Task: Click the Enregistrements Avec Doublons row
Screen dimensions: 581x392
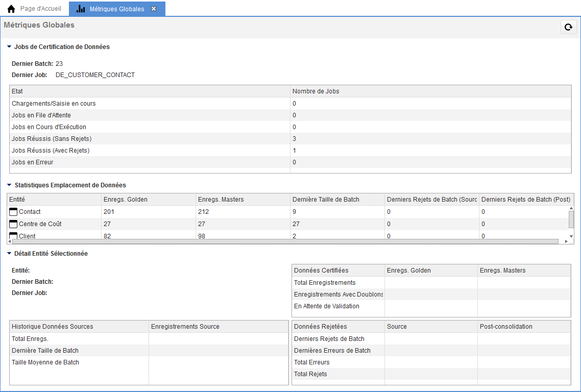Action: pos(431,294)
